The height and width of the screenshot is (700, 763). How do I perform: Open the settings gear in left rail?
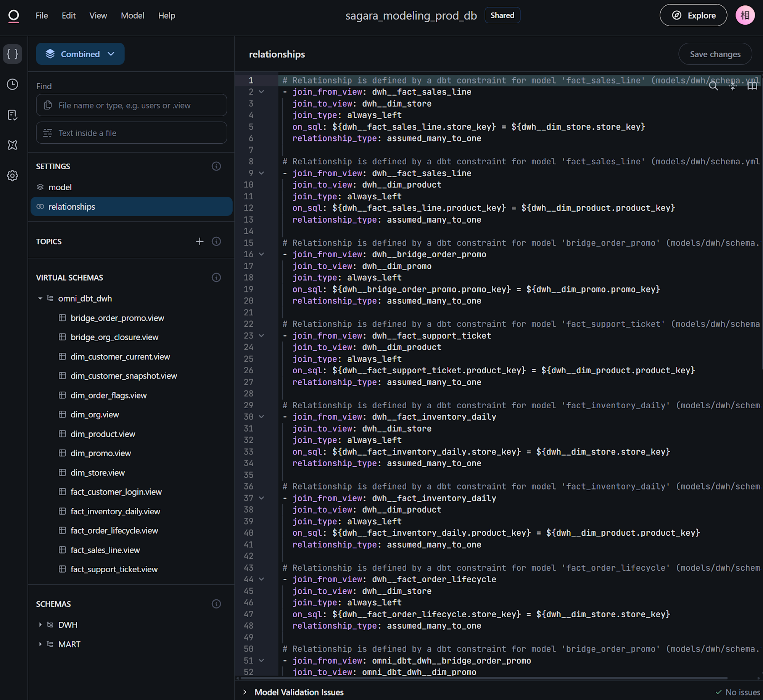(13, 176)
